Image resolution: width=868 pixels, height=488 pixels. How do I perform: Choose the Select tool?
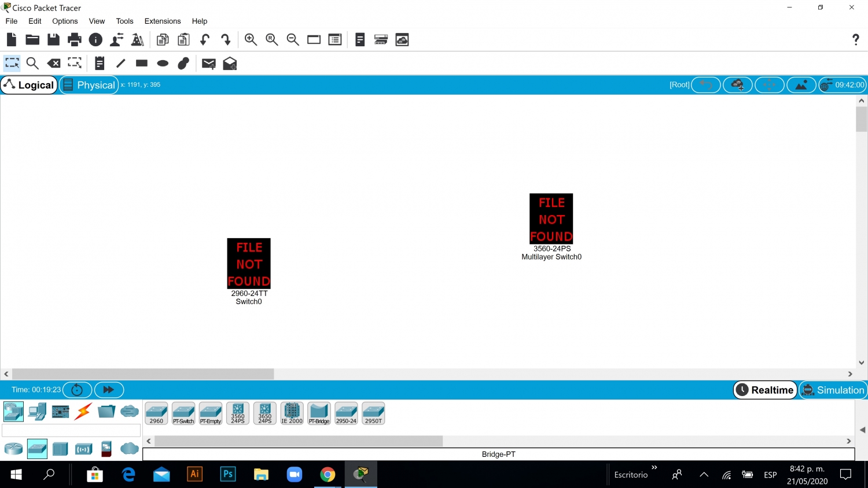coord(12,63)
